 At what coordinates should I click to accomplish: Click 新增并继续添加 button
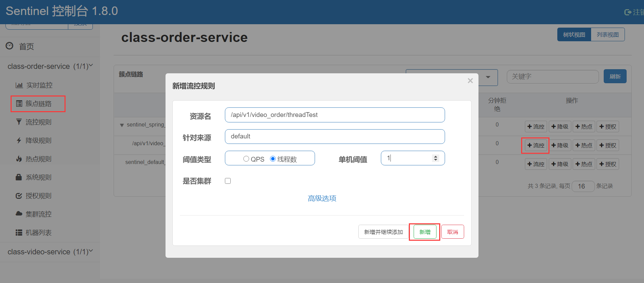[x=383, y=232]
